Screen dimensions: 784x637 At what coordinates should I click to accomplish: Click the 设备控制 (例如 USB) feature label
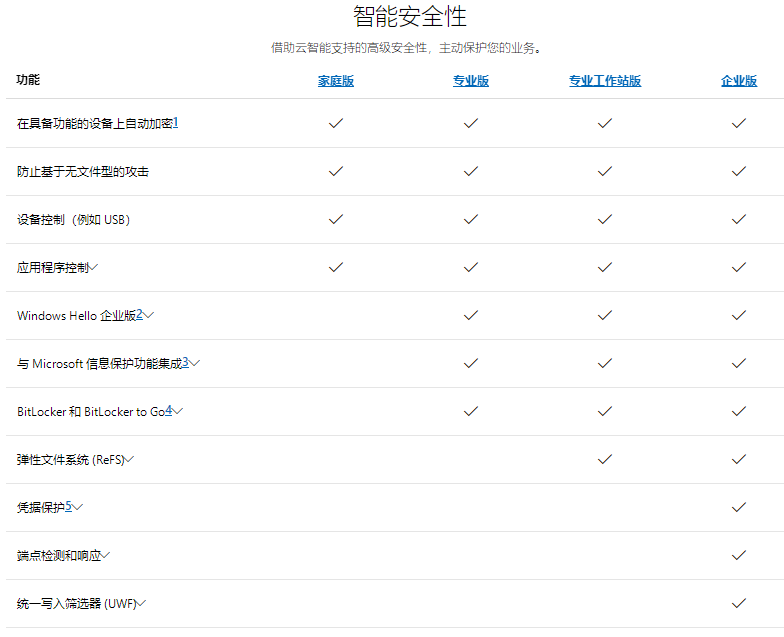[74, 220]
